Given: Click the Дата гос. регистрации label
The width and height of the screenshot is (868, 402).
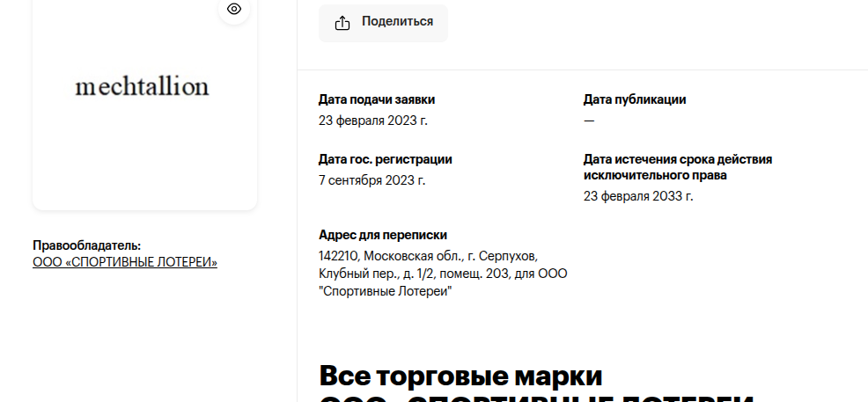Looking at the screenshot, I should point(386,159).
